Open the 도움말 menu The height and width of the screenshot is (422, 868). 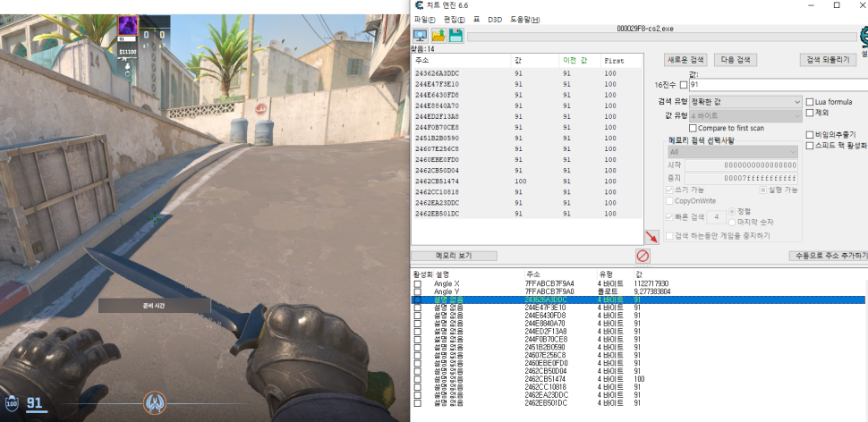pyautogui.click(x=524, y=20)
